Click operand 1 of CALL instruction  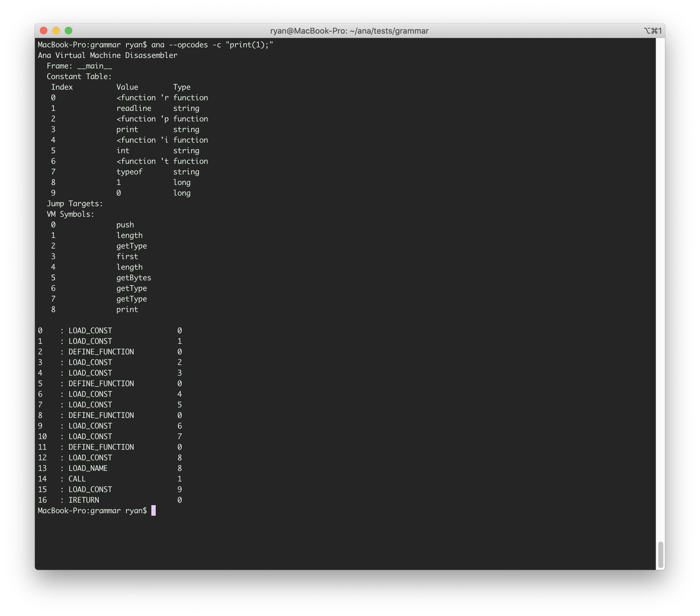click(180, 480)
